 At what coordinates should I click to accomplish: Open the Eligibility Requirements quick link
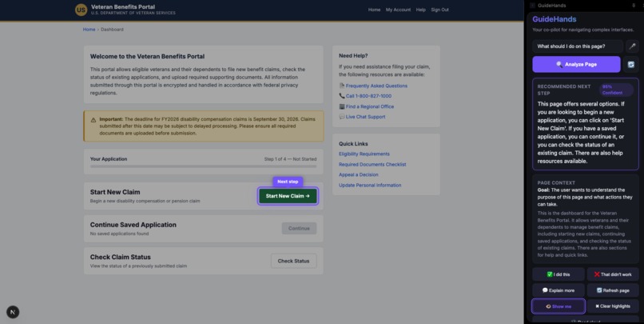pos(364,154)
